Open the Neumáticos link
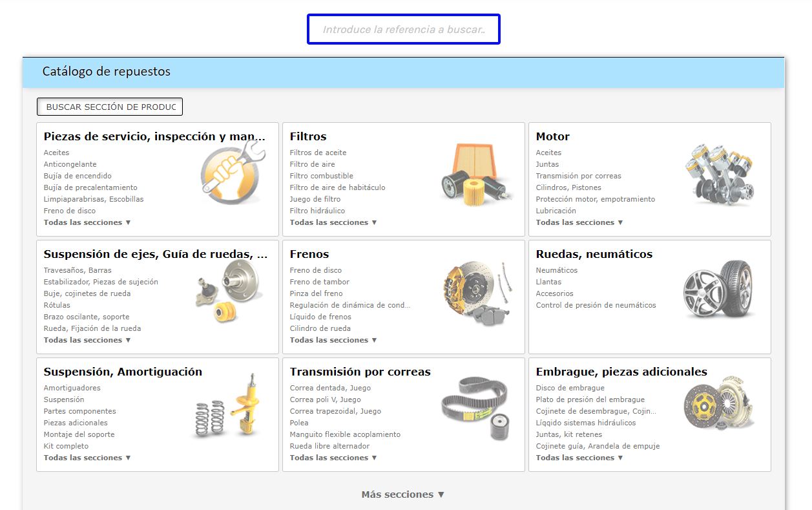This screenshot has width=812, height=510. (x=556, y=270)
